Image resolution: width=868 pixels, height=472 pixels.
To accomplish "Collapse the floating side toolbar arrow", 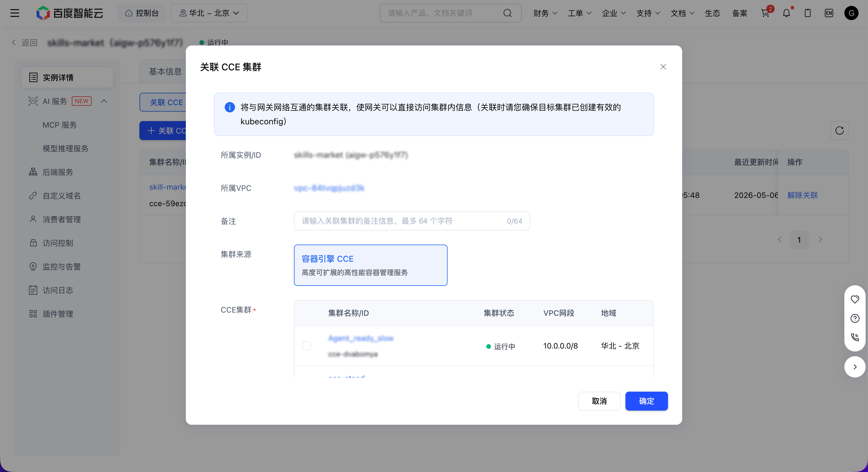I will pos(855,367).
